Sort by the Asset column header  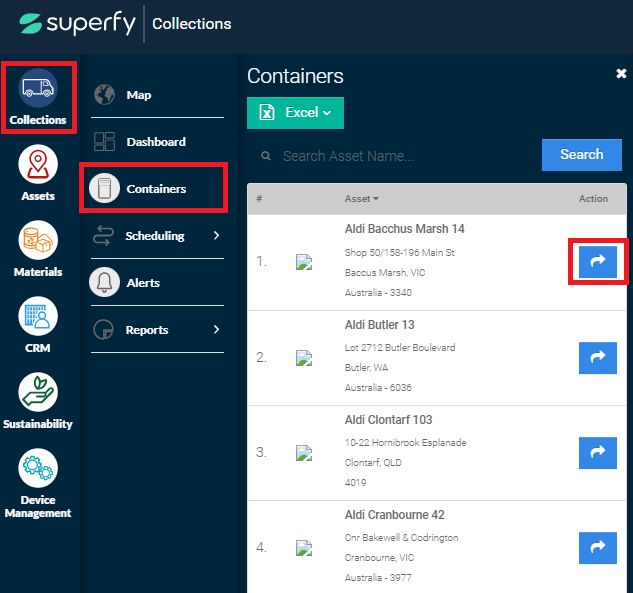pyautogui.click(x=361, y=199)
